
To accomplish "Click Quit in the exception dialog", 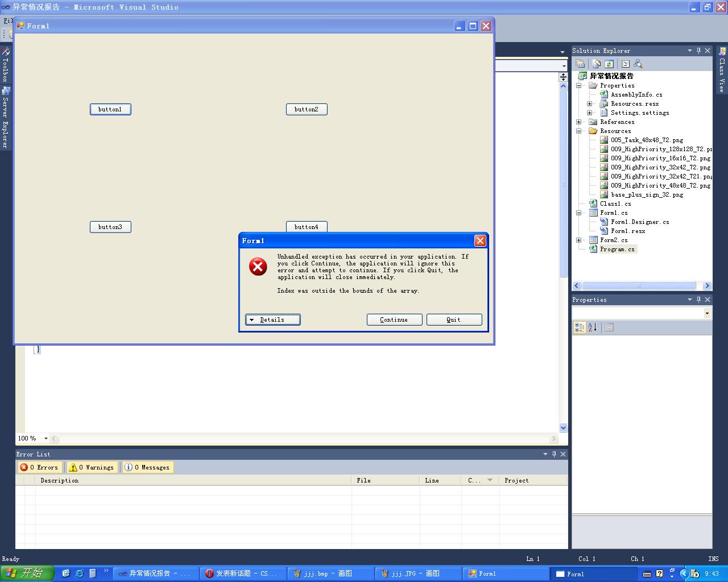I will click(454, 319).
